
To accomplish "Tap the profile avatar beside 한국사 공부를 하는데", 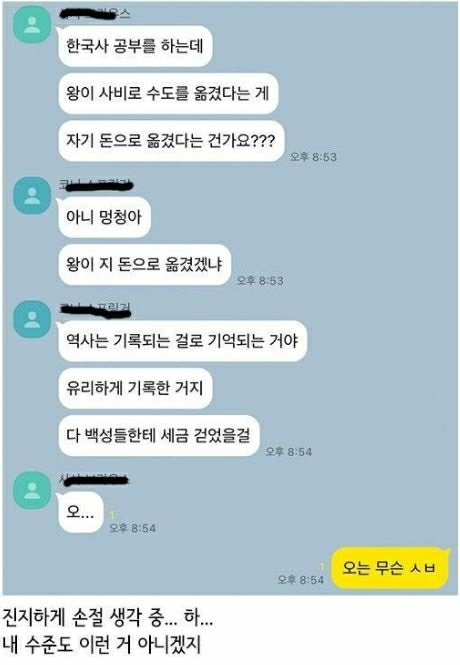I will (32, 25).
